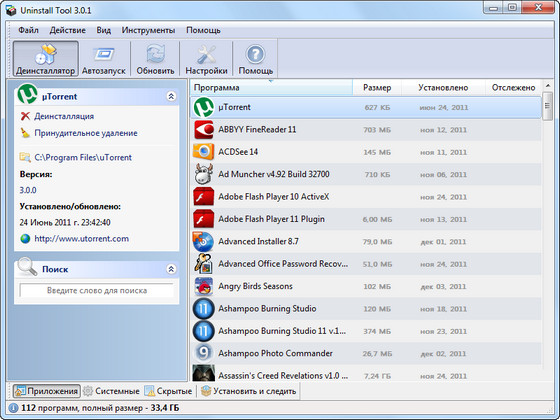Screen dimensions: 560x420
Task: Open the Вид menu
Action: [x=104, y=30]
